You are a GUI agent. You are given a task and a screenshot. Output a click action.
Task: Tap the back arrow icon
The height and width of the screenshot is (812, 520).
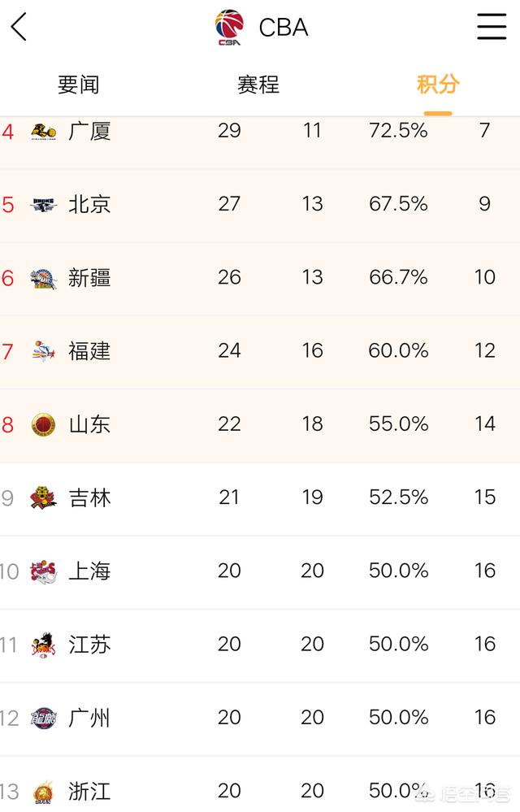pos(19,27)
